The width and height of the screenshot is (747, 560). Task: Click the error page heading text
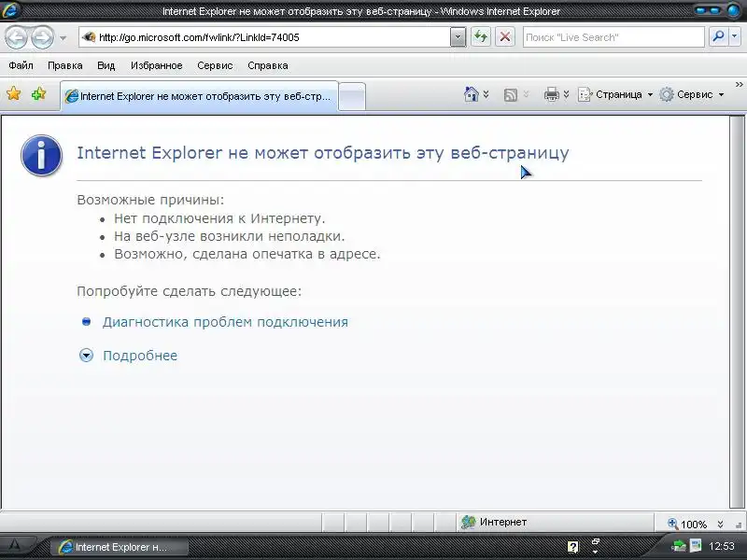tap(323, 153)
